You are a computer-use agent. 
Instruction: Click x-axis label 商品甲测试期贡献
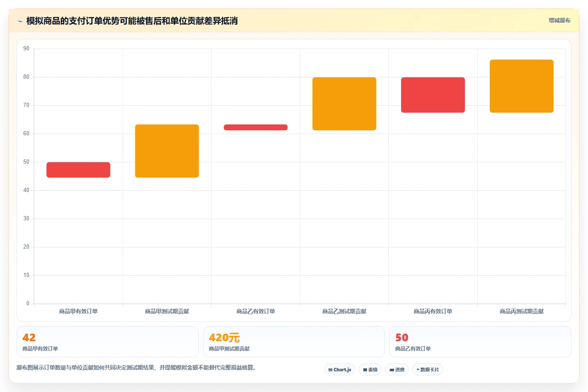tap(167, 311)
